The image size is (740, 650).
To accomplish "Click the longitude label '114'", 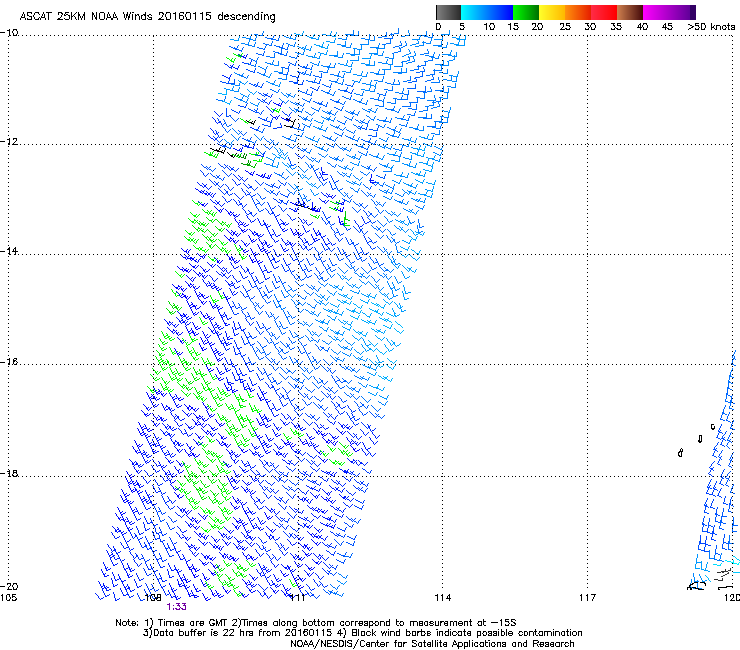I will (x=442, y=598).
